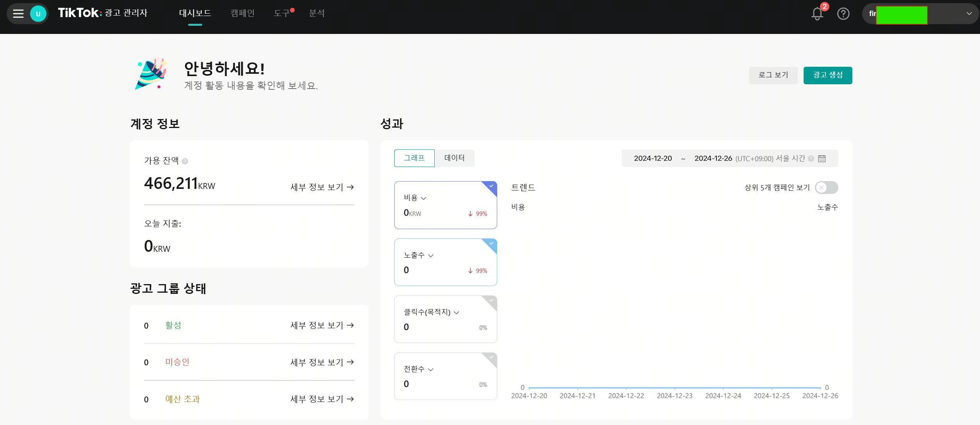Image resolution: width=980 pixels, height=425 pixels.
Task: Click the calendar icon in date range
Action: (x=822, y=158)
